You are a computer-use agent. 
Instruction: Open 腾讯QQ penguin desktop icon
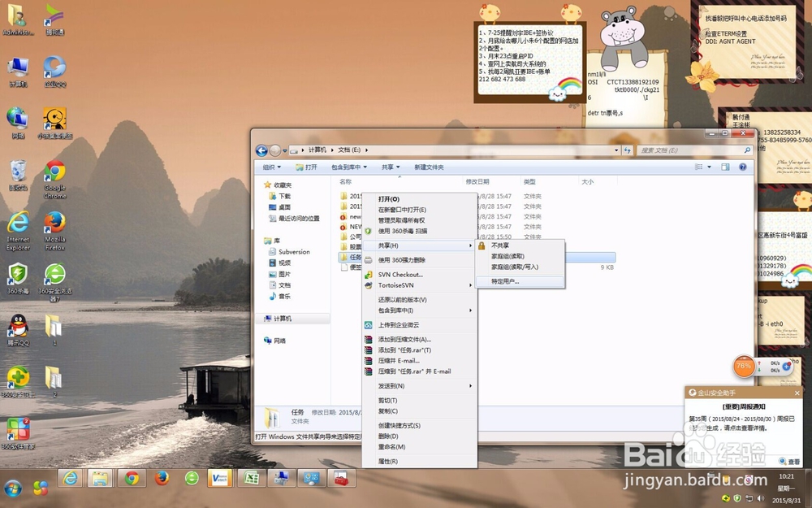(x=19, y=330)
